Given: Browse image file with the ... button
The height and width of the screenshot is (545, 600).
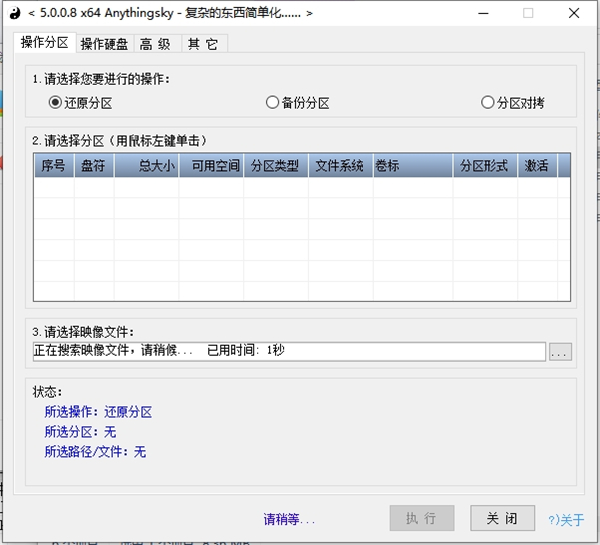Looking at the screenshot, I should (560, 351).
